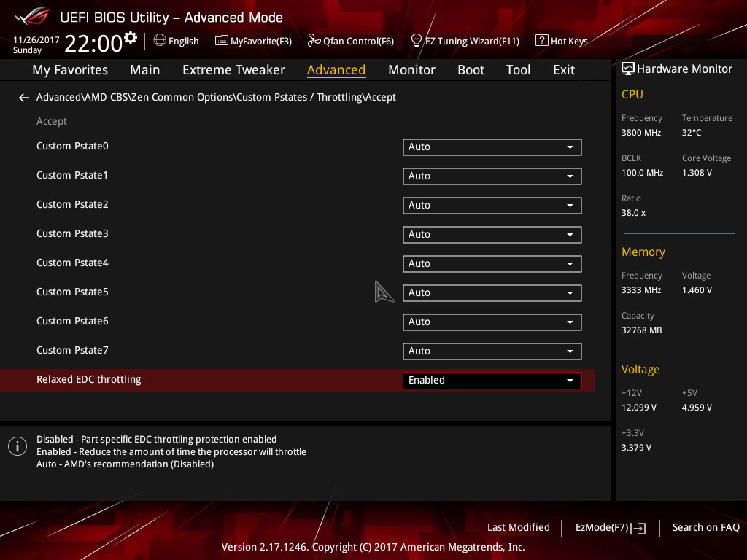
Task: Click the settings gear next to the clock
Action: [x=131, y=37]
